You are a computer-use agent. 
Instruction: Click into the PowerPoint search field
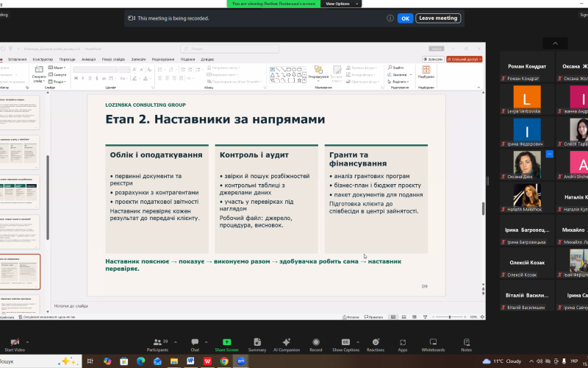(x=229, y=49)
